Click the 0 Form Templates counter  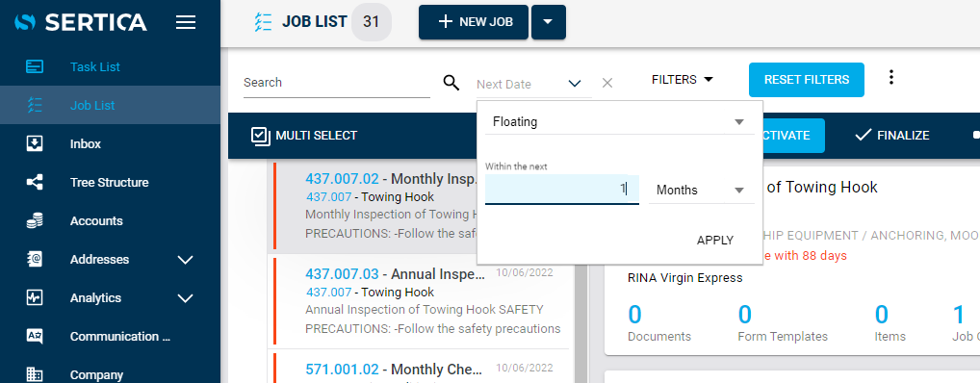(x=783, y=323)
